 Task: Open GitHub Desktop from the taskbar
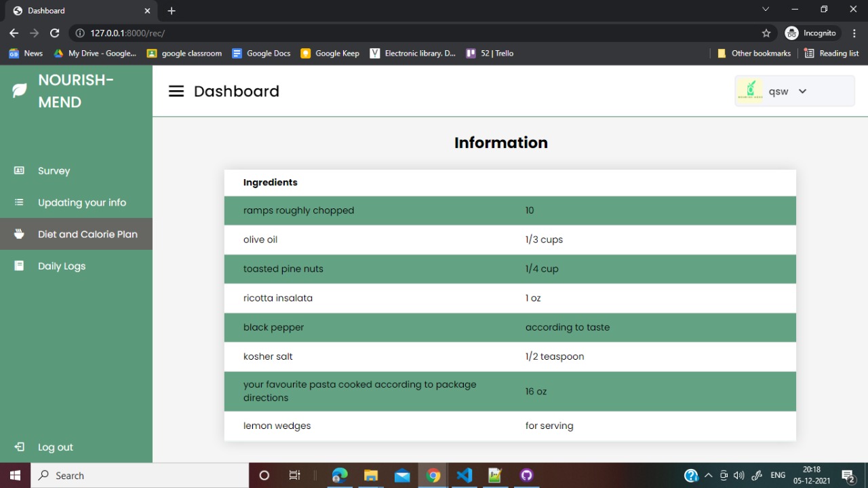pos(527,475)
